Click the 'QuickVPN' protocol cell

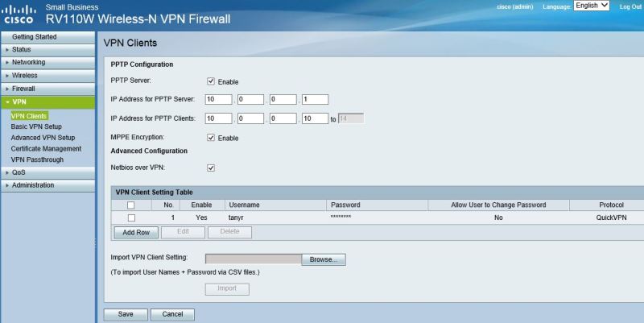pyautogui.click(x=611, y=217)
